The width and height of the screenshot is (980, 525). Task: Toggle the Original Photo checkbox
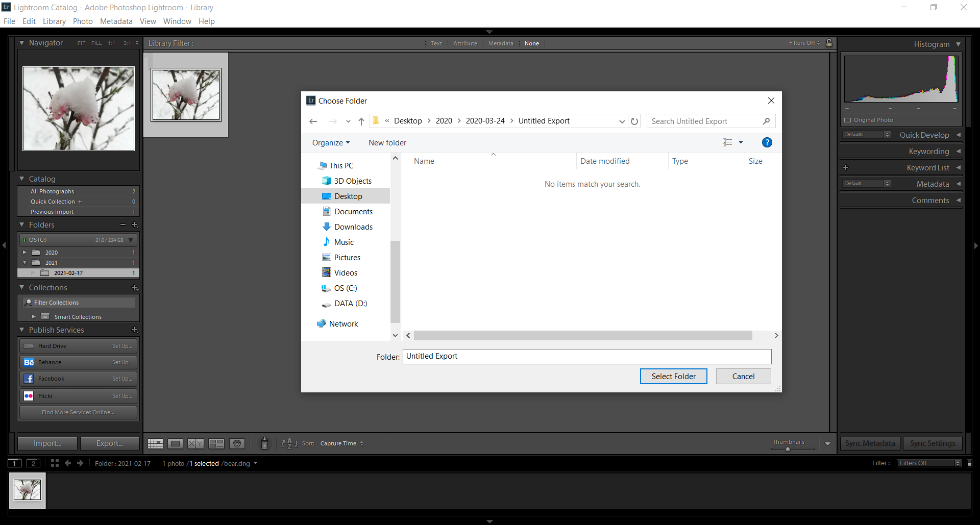(848, 120)
